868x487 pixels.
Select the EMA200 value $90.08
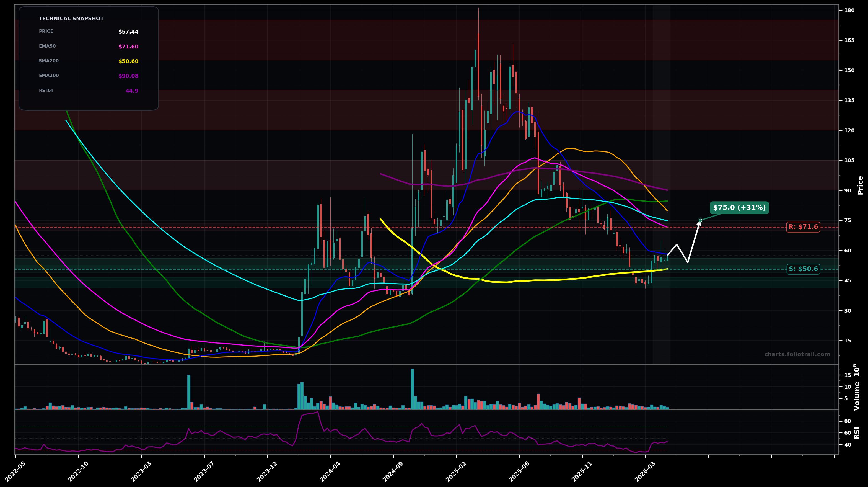(128, 76)
